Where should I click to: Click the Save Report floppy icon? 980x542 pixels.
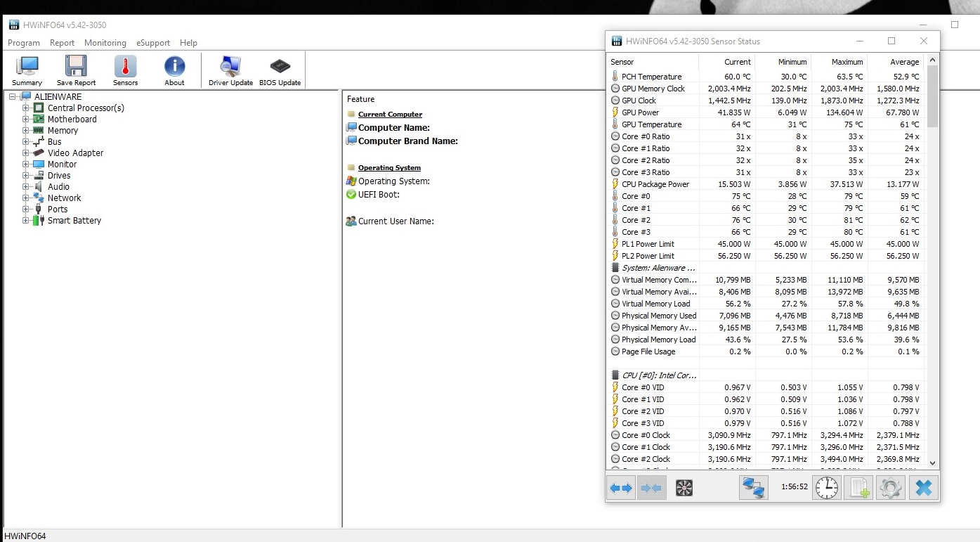pos(76,71)
